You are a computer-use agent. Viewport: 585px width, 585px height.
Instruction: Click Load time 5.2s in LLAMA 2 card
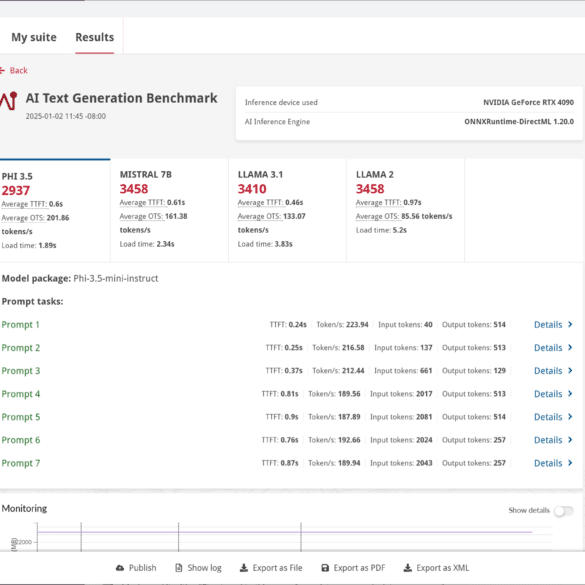click(x=381, y=231)
